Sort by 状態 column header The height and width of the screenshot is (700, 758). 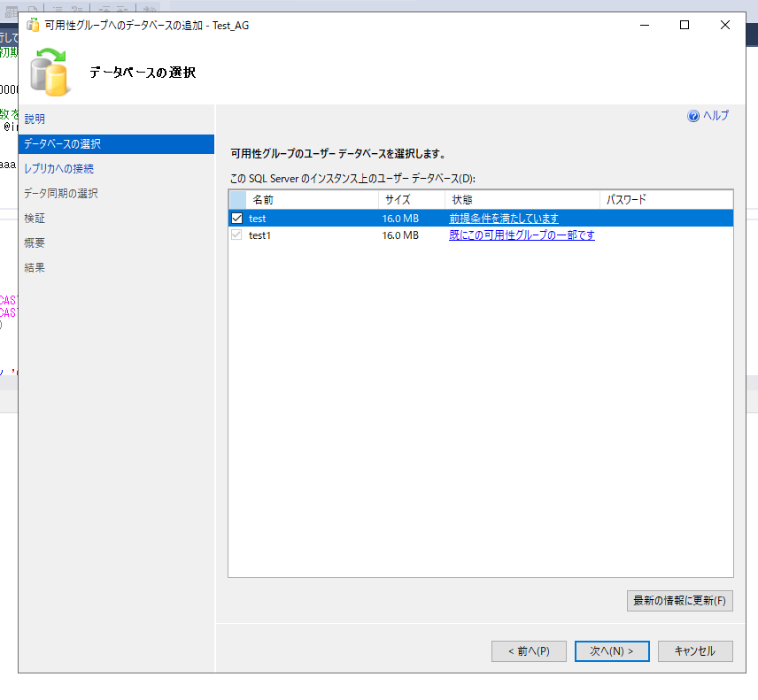pyautogui.click(x=522, y=199)
